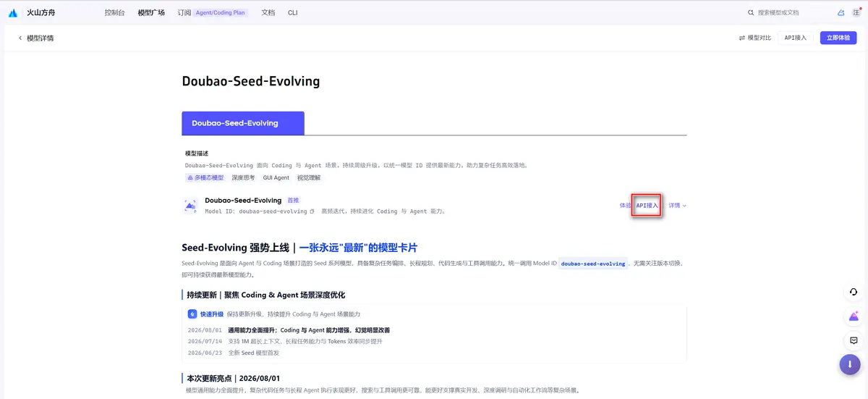Click the 深度思考 tag
Viewport: 868px width, 399px height.
(243, 177)
